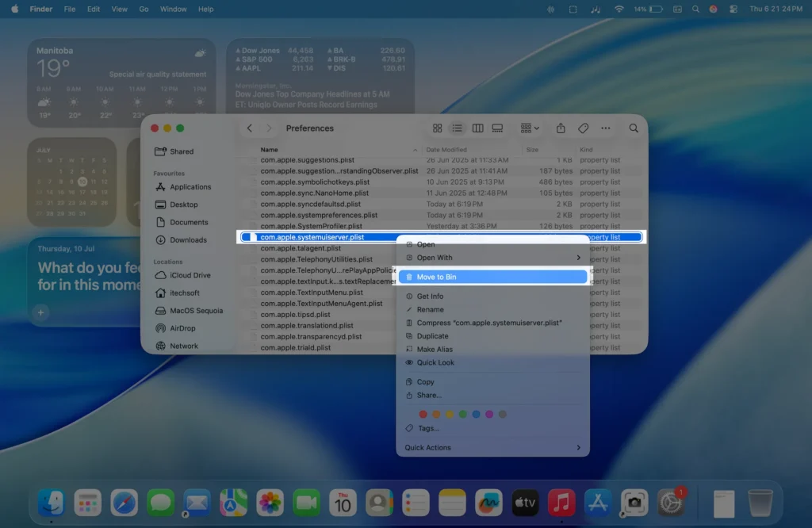This screenshot has width=812, height=528.
Task: Toggle the Date Modified sort order
Action: click(448, 149)
